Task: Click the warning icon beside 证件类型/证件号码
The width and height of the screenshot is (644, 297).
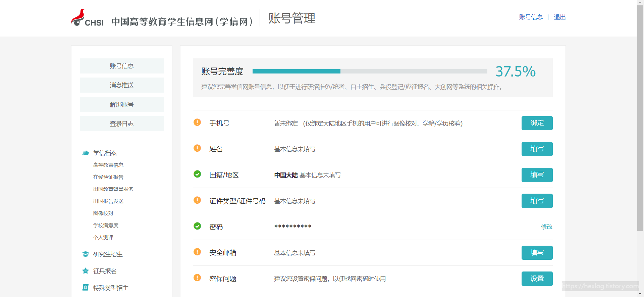Action: coord(197,200)
